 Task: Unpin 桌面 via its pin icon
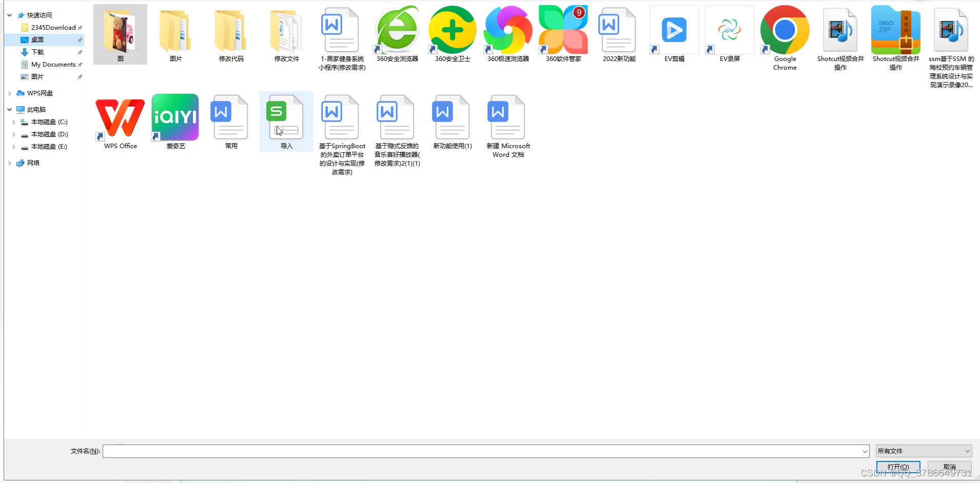[80, 40]
